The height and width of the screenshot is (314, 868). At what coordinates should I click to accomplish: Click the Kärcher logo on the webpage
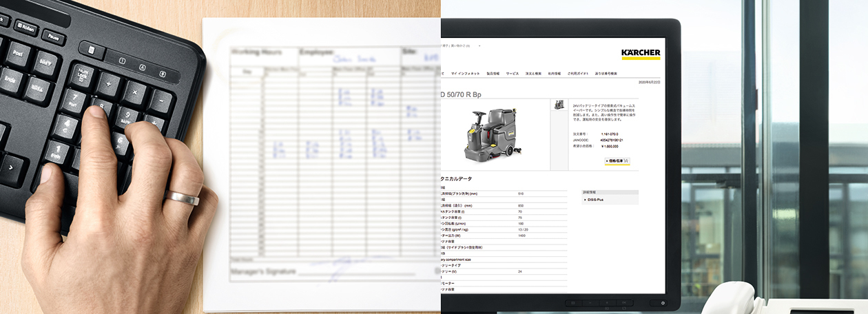click(x=641, y=54)
